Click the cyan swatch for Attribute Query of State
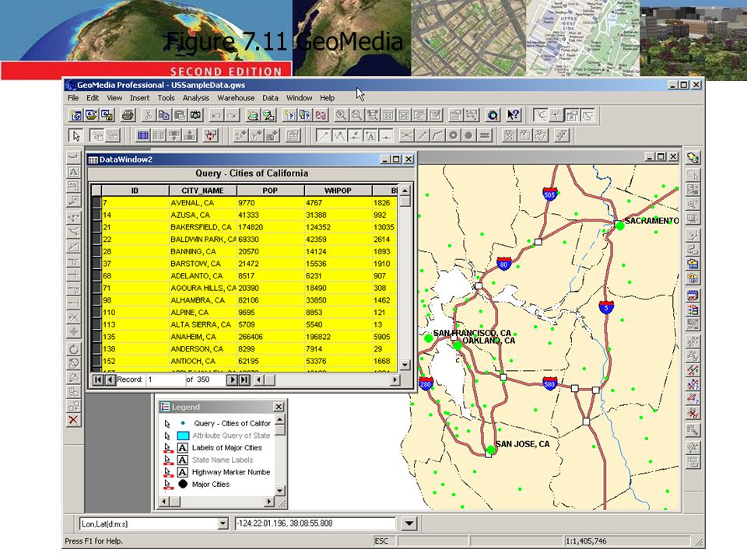The image size is (747, 560). point(183,436)
